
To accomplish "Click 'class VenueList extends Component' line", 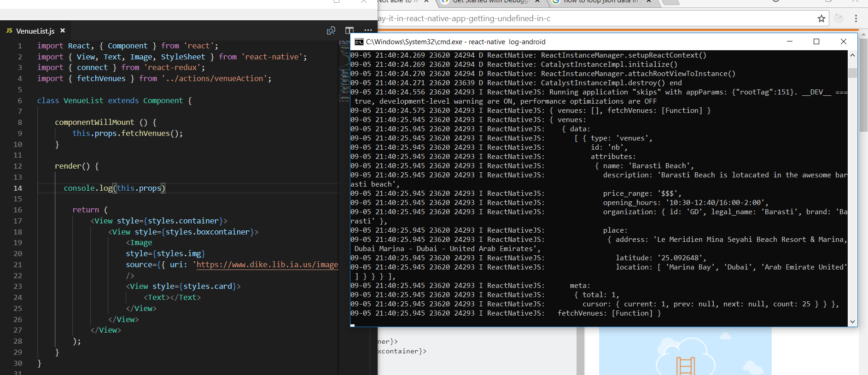I will pos(114,100).
